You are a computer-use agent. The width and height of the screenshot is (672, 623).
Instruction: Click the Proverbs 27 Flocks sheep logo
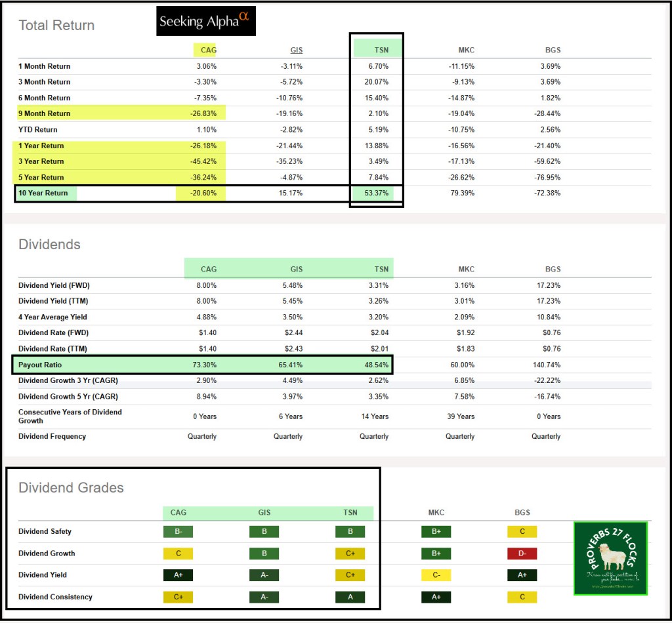point(610,557)
